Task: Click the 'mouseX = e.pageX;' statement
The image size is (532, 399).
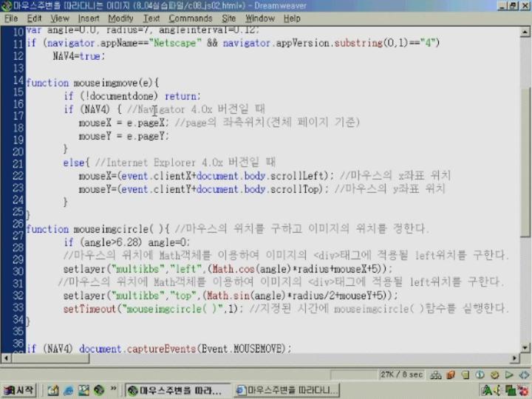Action: click(x=123, y=123)
